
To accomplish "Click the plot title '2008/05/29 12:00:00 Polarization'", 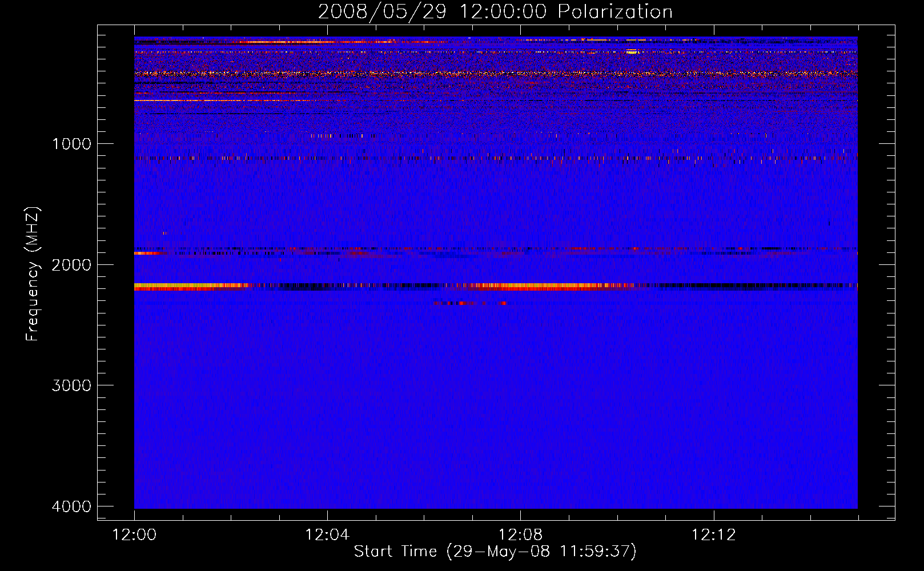I will [495, 11].
